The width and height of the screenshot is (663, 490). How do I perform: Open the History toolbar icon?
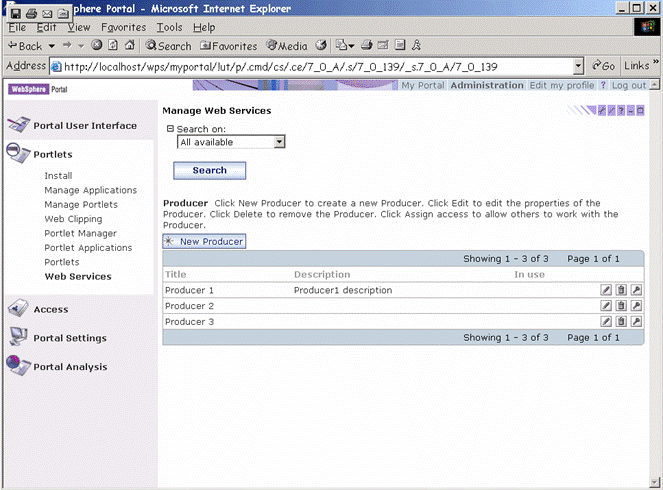tap(321, 45)
